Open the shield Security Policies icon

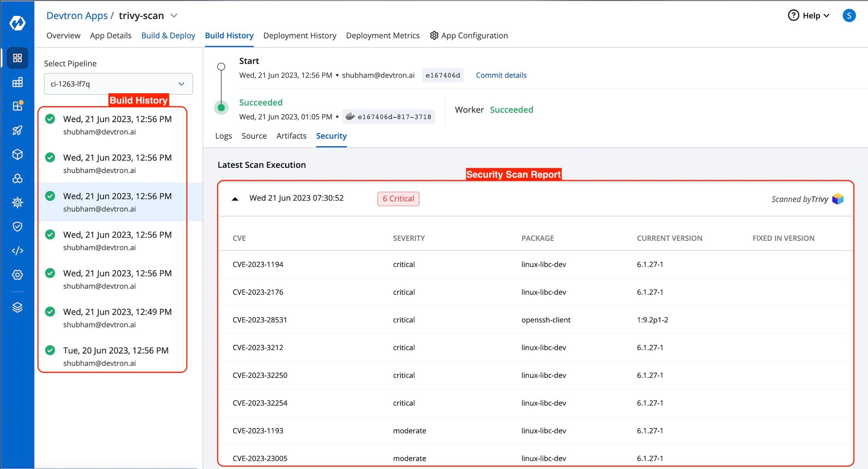coord(17,226)
